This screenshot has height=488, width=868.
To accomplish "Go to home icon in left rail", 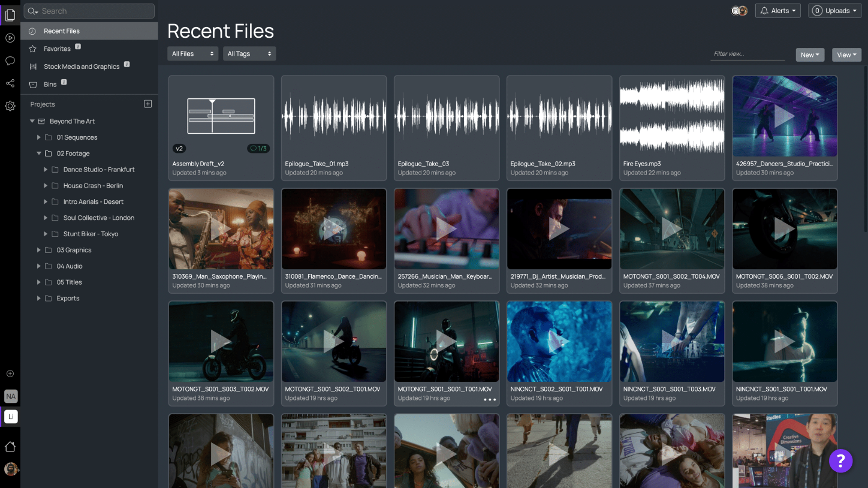I will tap(10, 447).
